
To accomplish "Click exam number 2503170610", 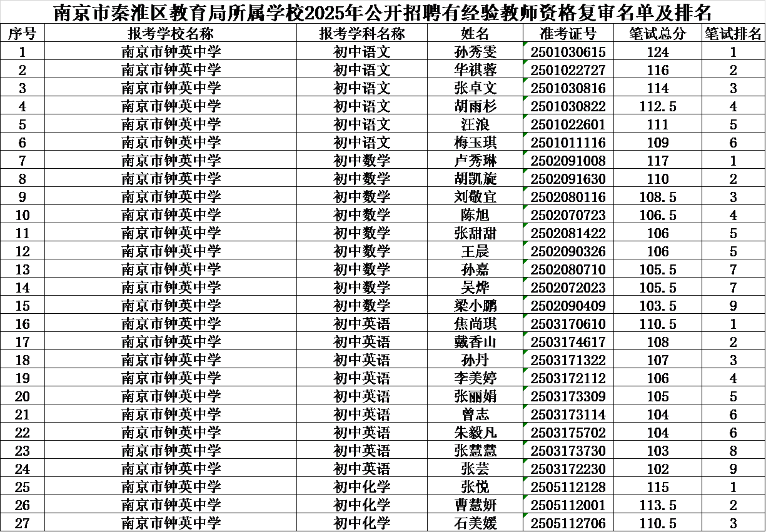I will [x=568, y=324].
